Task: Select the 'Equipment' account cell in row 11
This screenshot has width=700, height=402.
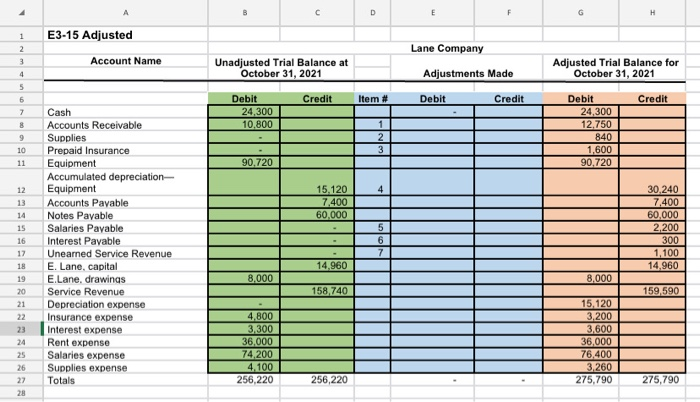Action: [125, 163]
